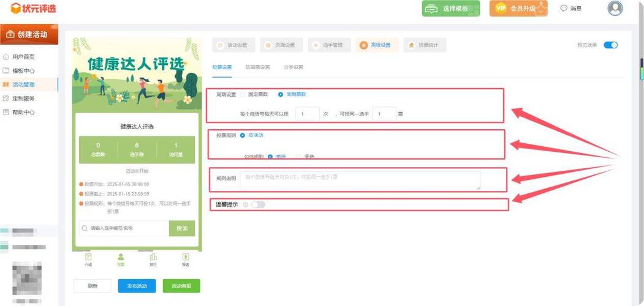Click the 创建活动 button
The width and height of the screenshot is (644, 306).
(x=29, y=34)
